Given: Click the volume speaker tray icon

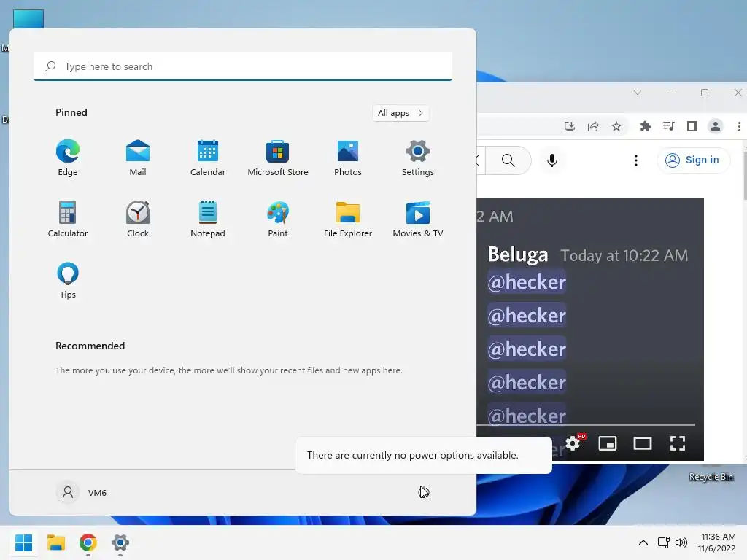Looking at the screenshot, I should pos(681,542).
